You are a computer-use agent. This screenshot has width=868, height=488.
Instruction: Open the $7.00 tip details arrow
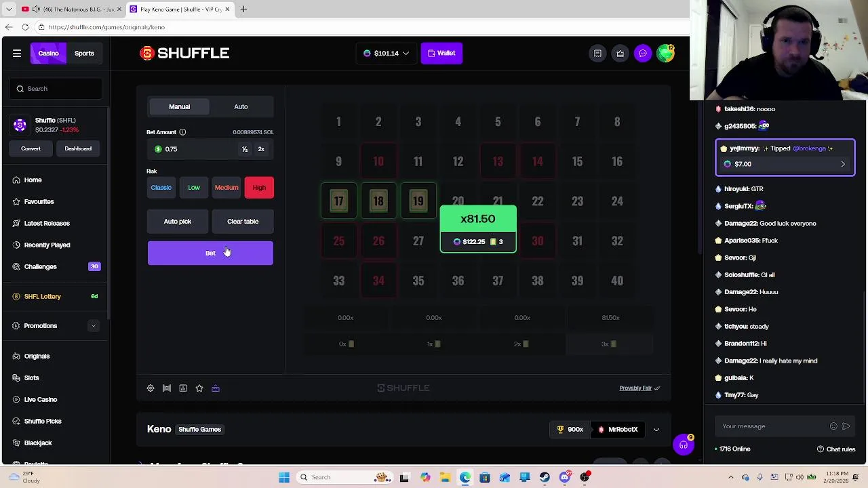[843, 164]
